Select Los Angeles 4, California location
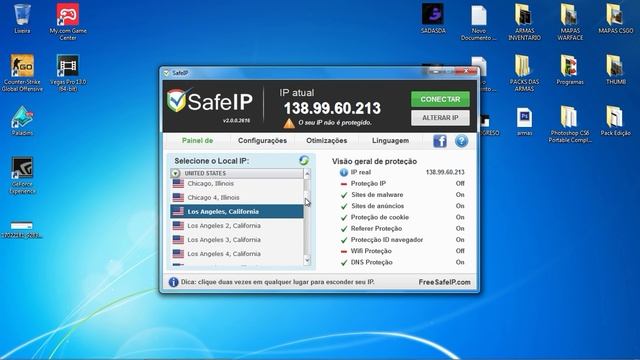 [237, 254]
